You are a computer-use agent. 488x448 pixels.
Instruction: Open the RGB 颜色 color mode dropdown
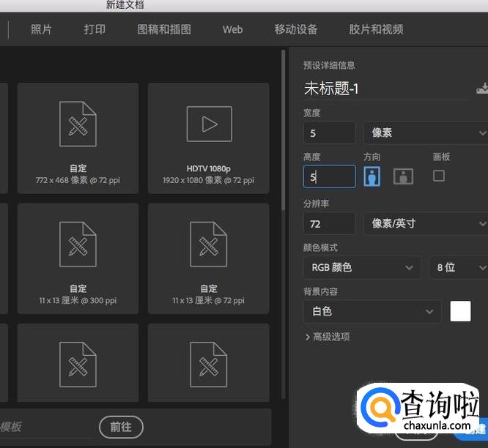click(x=362, y=267)
